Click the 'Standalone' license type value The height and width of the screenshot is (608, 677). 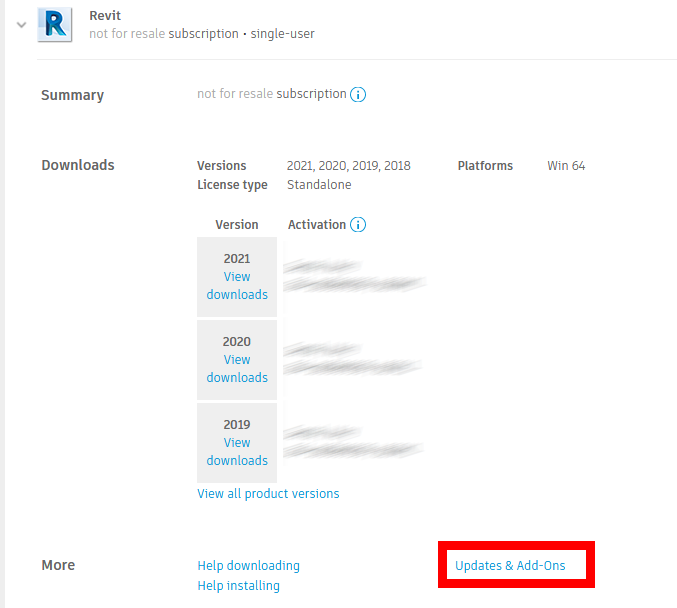click(319, 185)
